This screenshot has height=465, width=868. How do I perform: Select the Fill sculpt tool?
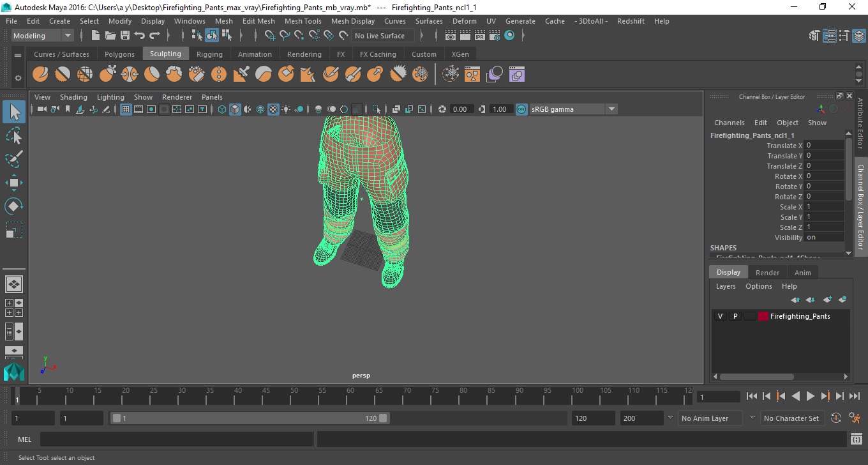click(x=308, y=75)
